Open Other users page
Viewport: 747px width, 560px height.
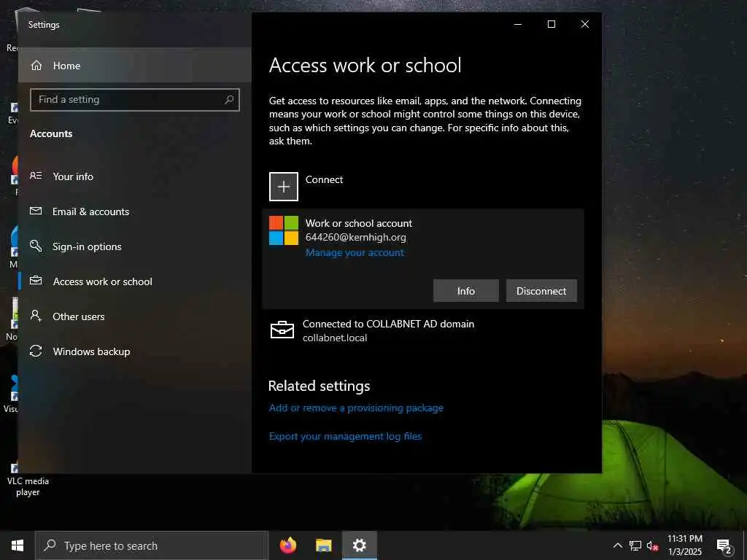[x=135, y=316]
